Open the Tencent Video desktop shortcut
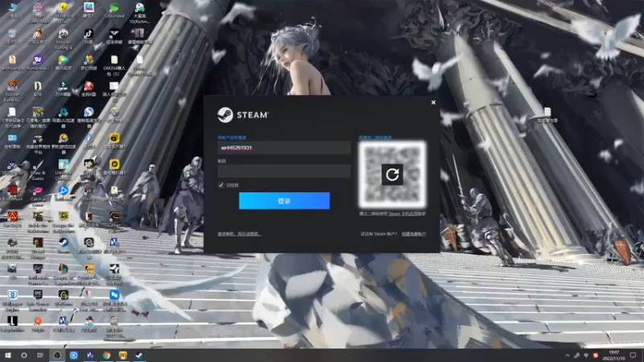The height and width of the screenshot is (362, 644). click(x=64, y=63)
